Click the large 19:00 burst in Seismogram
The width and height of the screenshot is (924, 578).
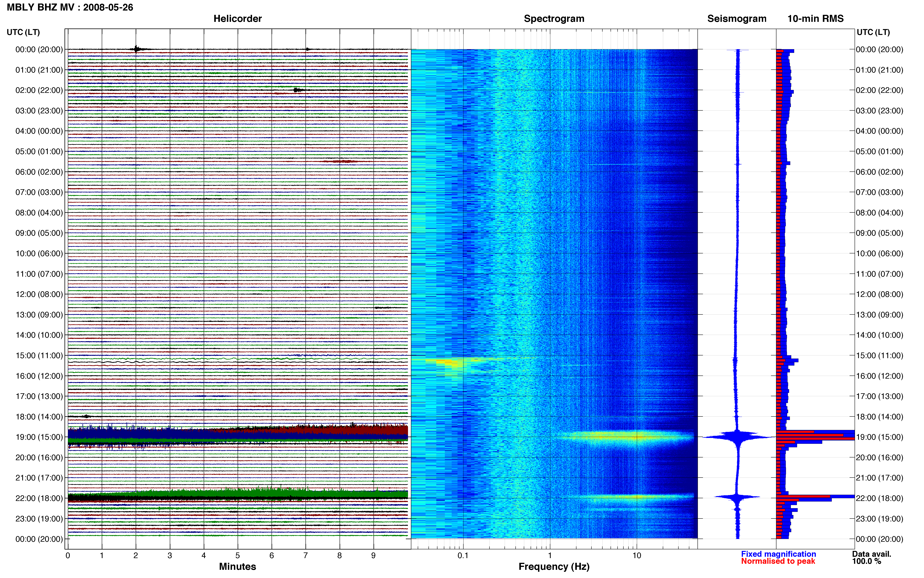coord(738,437)
